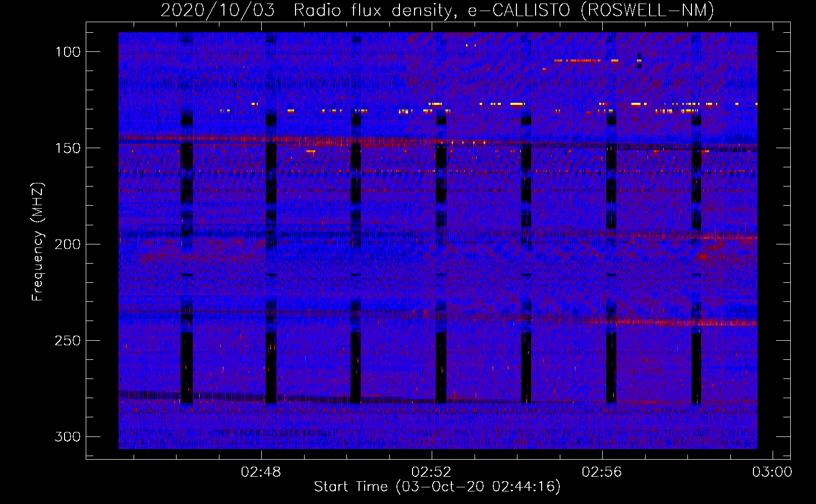Click the 02:56 time tick label

tap(602, 472)
